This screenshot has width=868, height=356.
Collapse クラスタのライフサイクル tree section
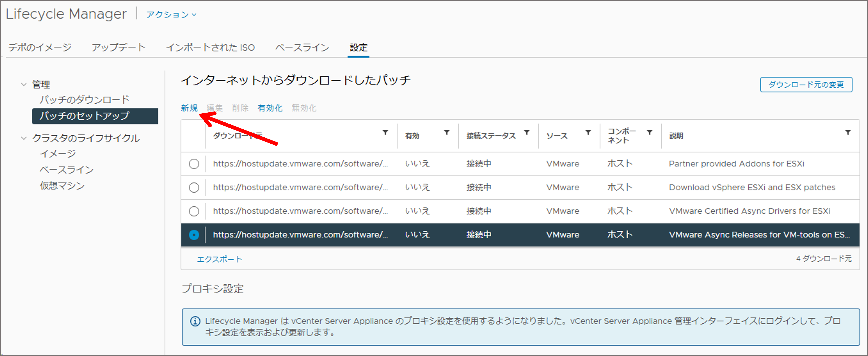tap(24, 138)
